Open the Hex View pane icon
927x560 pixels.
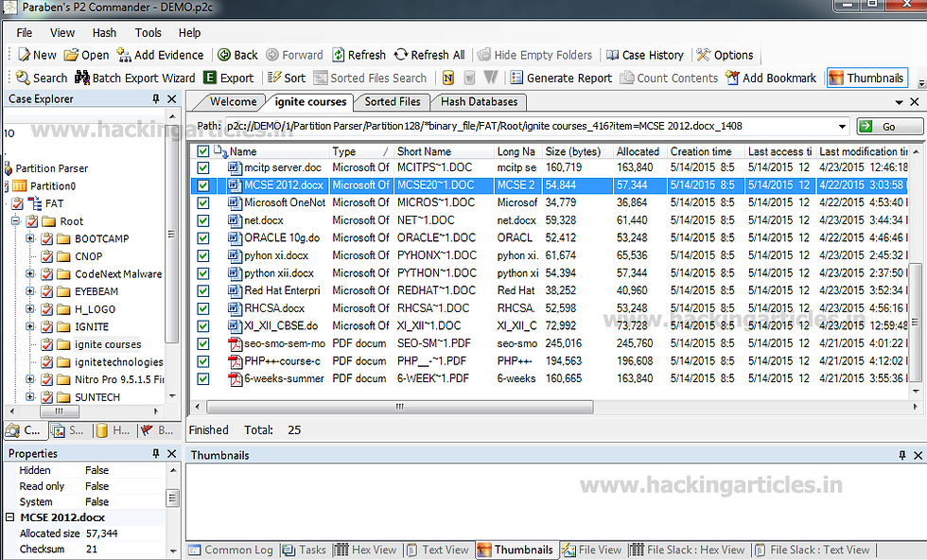341,550
